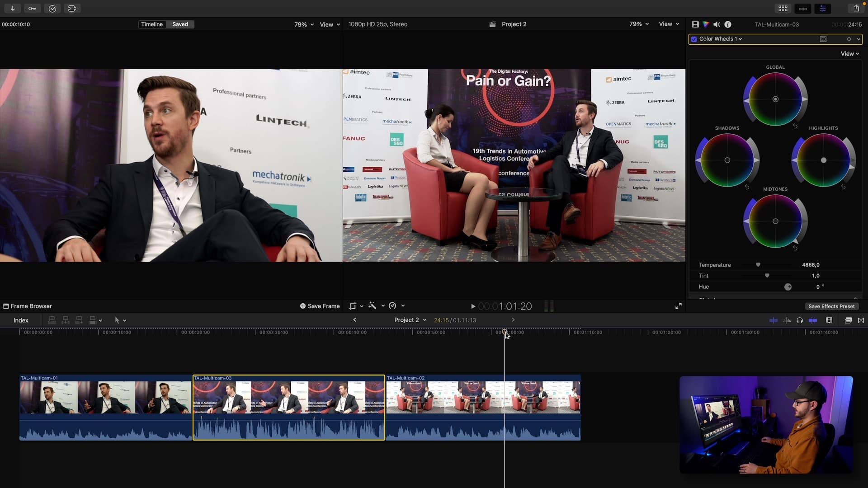The height and width of the screenshot is (488, 868).
Task: Open the Effects browser icon
Action: (848, 320)
